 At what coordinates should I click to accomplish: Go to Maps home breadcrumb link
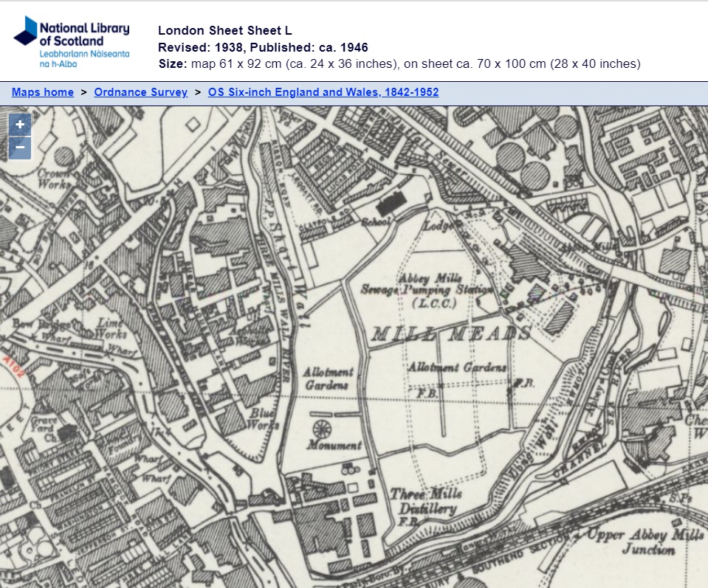[x=43, y=92]
